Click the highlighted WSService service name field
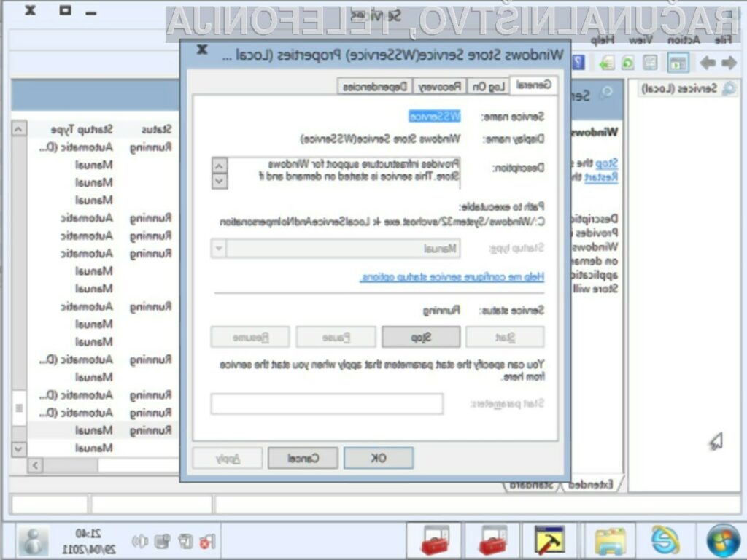Viewport: 747px width, 560px height. pyautogui.click(x=435, y=116)
